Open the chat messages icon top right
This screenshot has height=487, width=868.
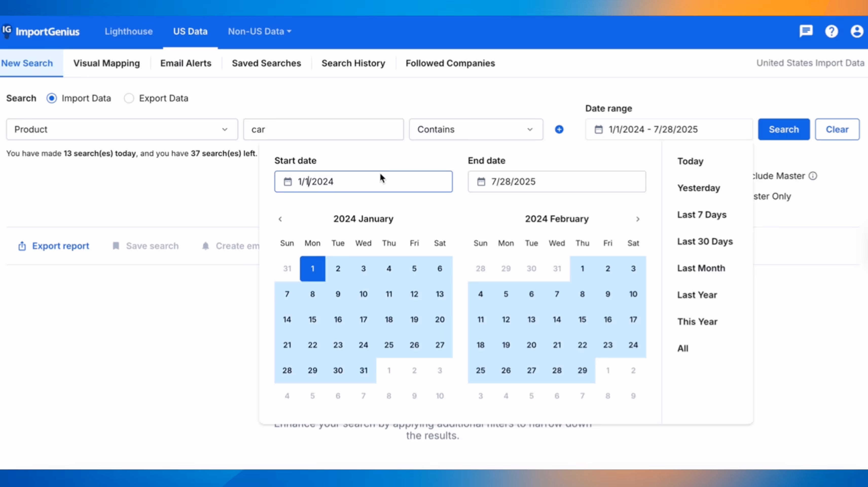(806, 31)
